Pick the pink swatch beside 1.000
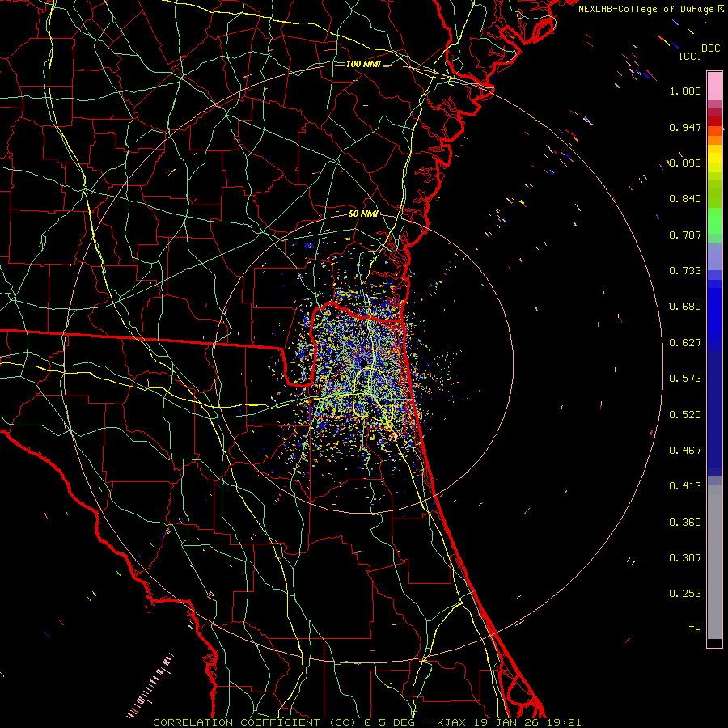The image size is (728, 728). [714, 87]
